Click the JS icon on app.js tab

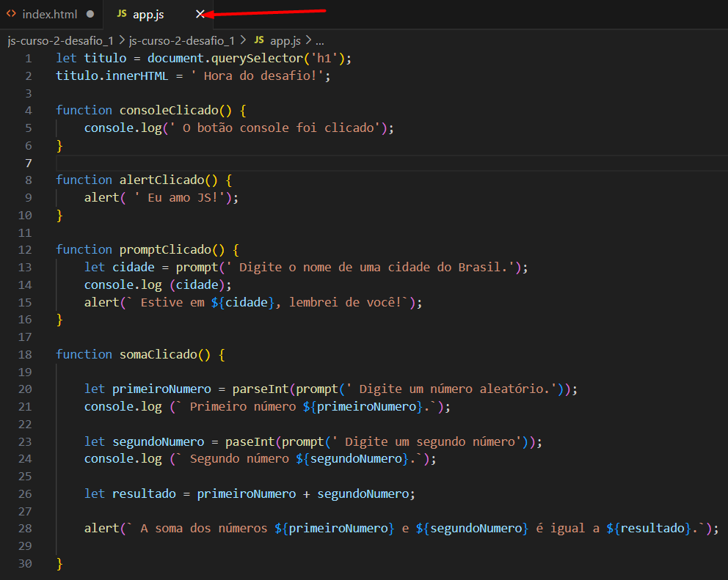[x=122, y=14]
